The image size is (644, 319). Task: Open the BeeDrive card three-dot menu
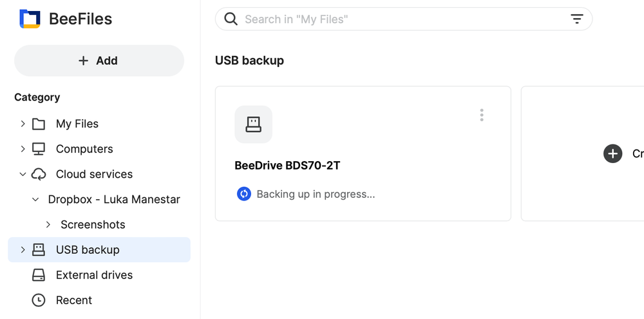(481, 115)
